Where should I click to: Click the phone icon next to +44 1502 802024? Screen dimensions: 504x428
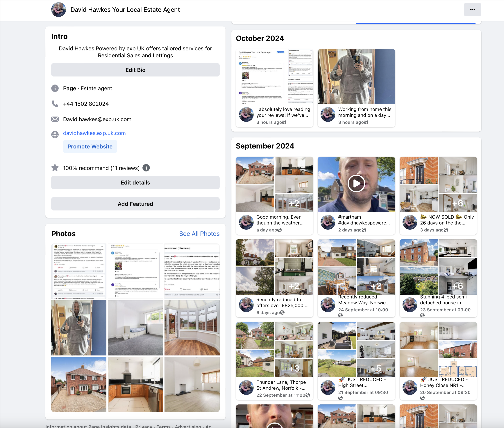[55, 104]
